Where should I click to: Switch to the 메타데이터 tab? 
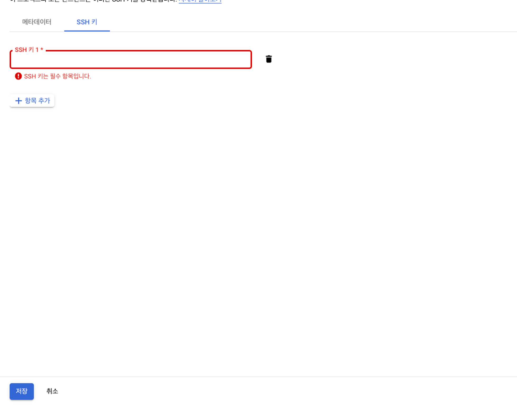click(37, 22)
